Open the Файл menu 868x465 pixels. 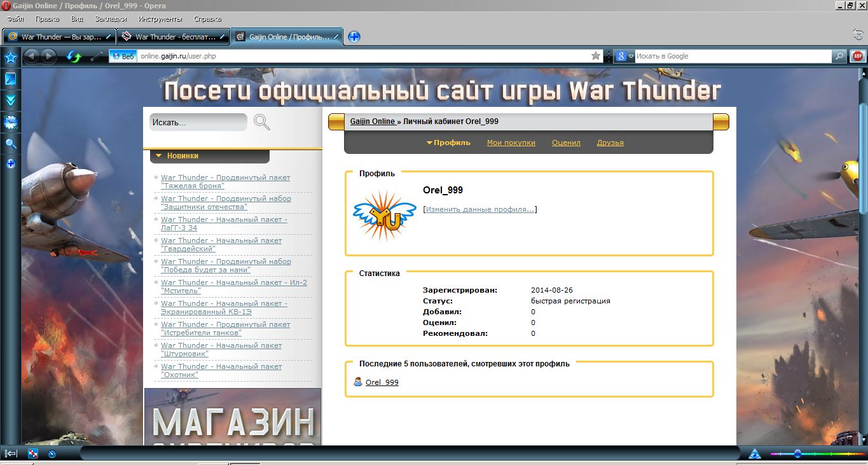click(x=15, y=19)
